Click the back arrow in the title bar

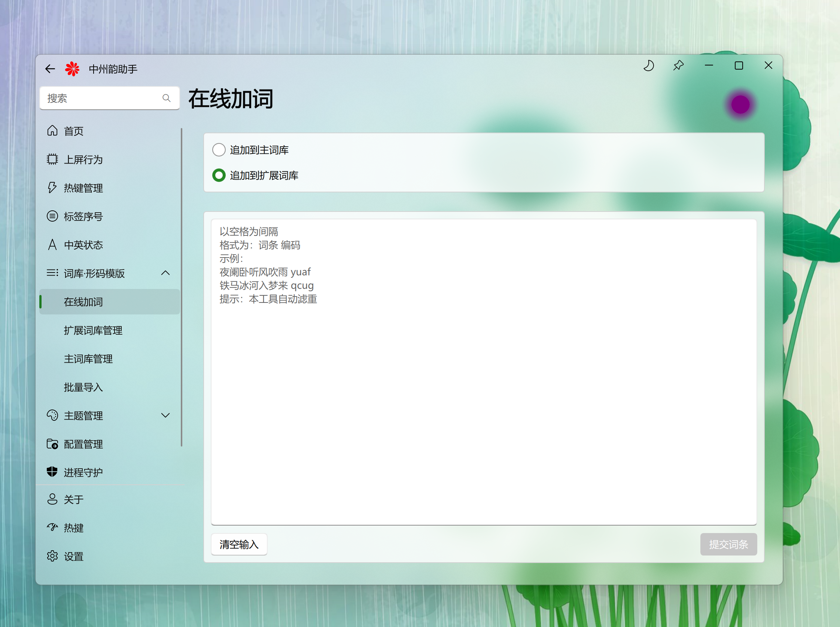point(50,69)
